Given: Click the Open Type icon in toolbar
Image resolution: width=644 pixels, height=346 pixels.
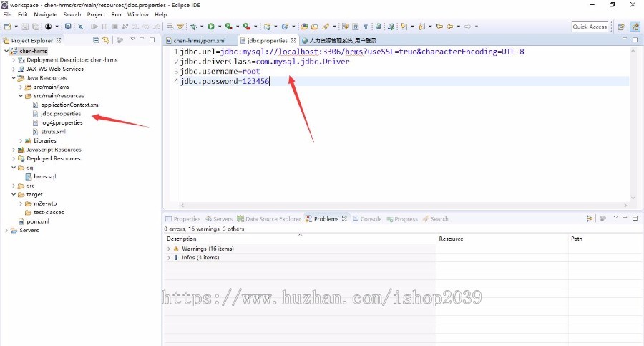Looking at the screenshot, I should pyautogui.click(x=304, y=27).
